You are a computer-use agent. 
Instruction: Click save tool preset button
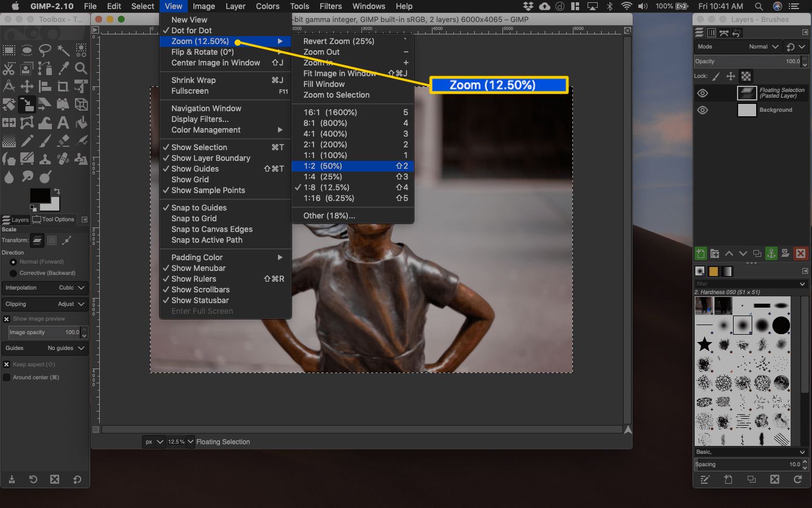coord(12,479)
